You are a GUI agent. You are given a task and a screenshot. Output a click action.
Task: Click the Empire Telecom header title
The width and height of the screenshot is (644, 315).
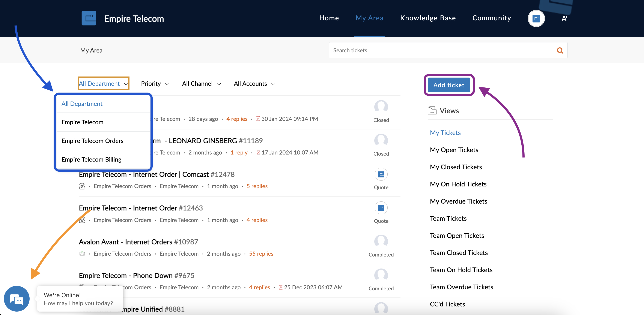coord(134,18)
